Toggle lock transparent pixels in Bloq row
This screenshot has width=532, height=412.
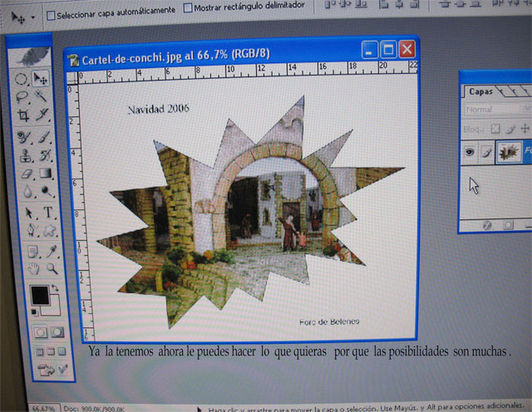[x=495, y=128]
